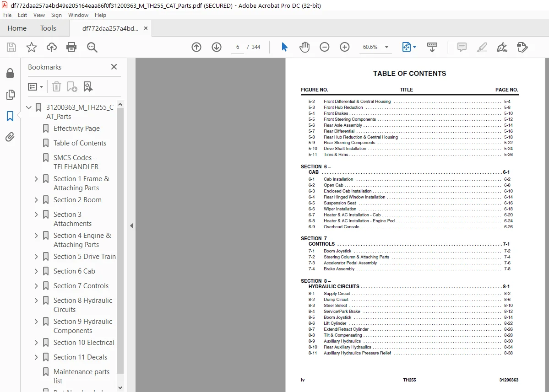Zoom in with the plus circle
This screenshot has height=392, width=549.
344,47
